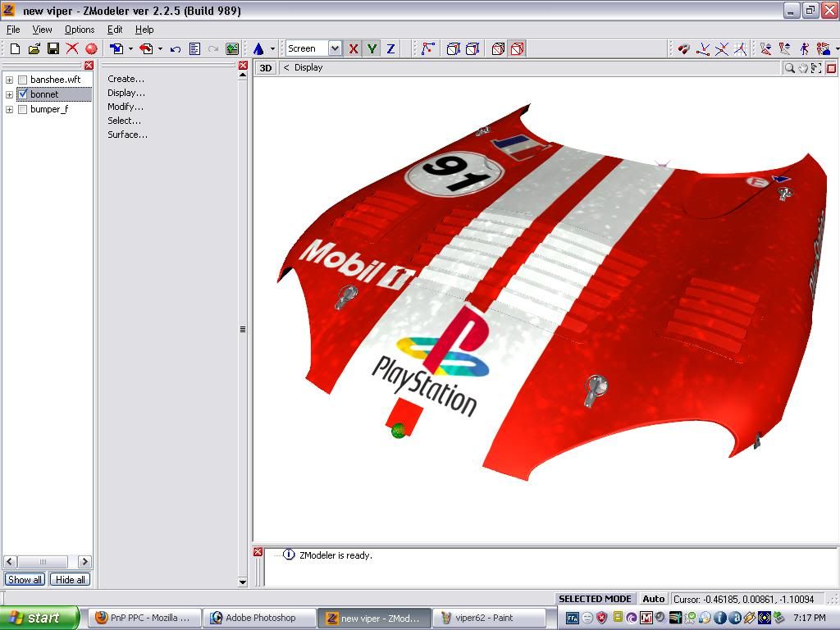Open the Screen axis dropdown
Image resolution: width=840 pixels, height=630 pixels.
[x=334, y=49]
